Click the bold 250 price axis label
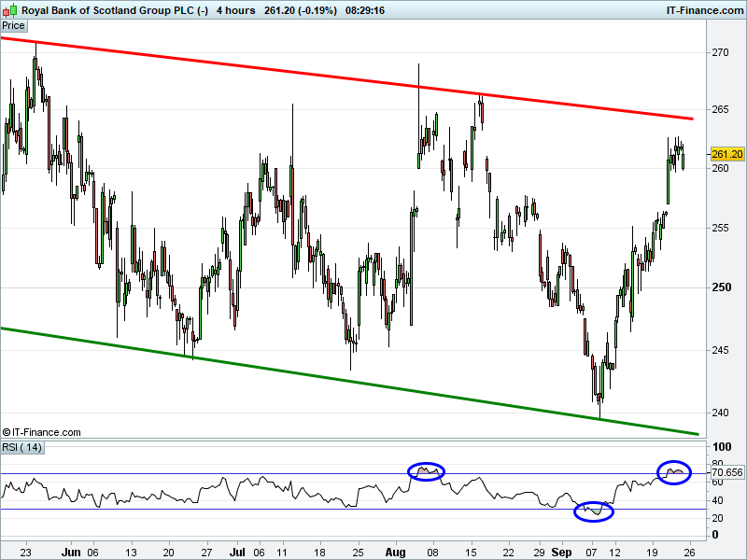 (x=721, y=287)
